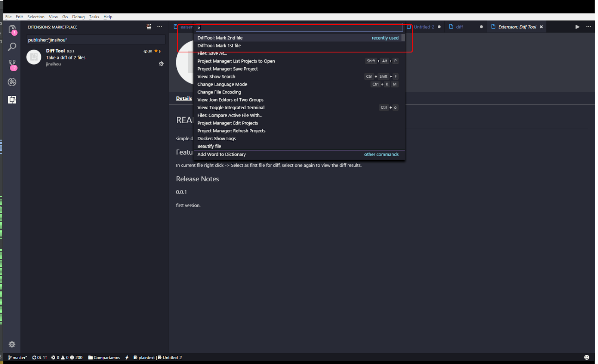Open the Tasks menu
Image resolution: width=598 pixels, height=364 pixels.
[94, 17]
